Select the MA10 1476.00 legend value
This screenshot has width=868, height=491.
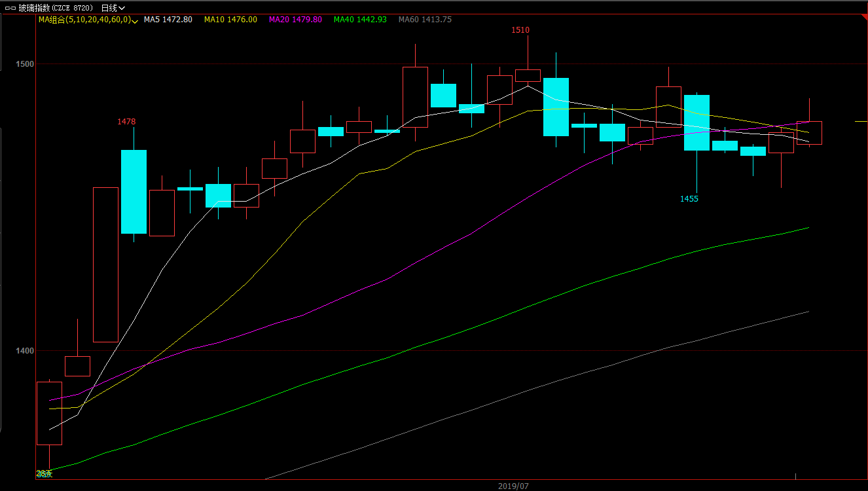(230, 20)
